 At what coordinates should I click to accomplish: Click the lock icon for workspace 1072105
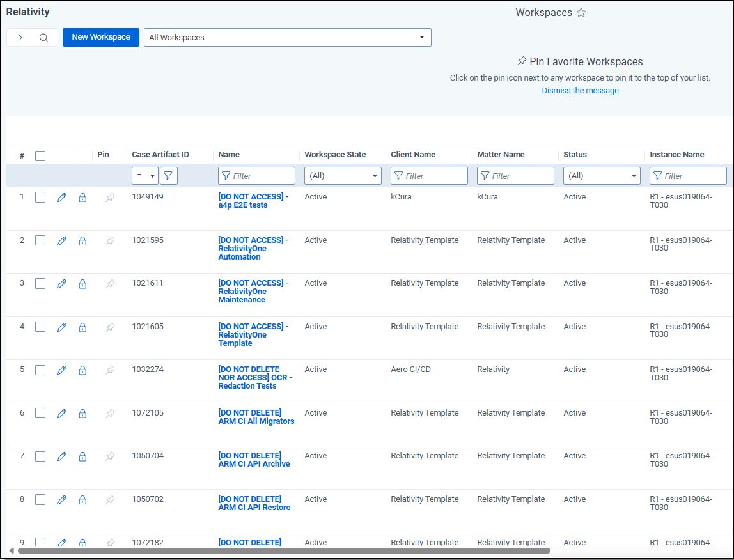coord(82,413)
